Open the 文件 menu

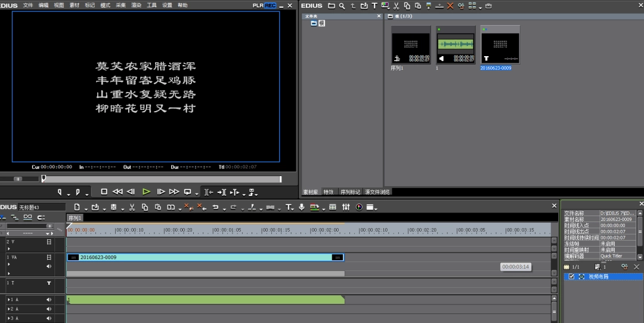28,5
